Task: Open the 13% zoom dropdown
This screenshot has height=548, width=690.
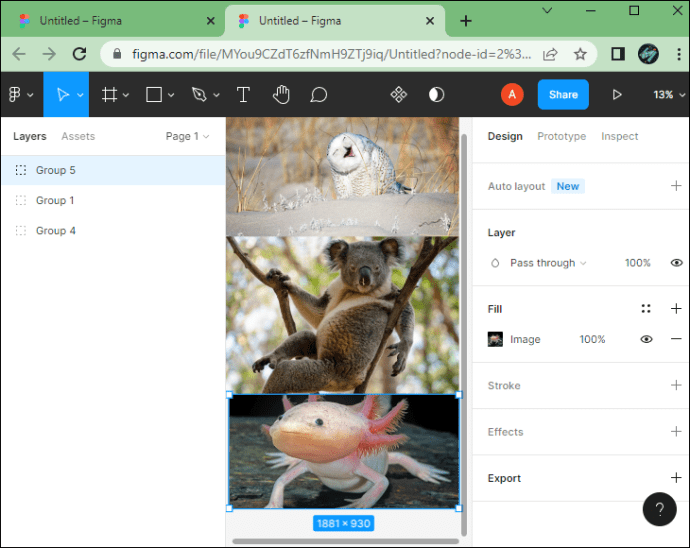Action: (669, 95)
